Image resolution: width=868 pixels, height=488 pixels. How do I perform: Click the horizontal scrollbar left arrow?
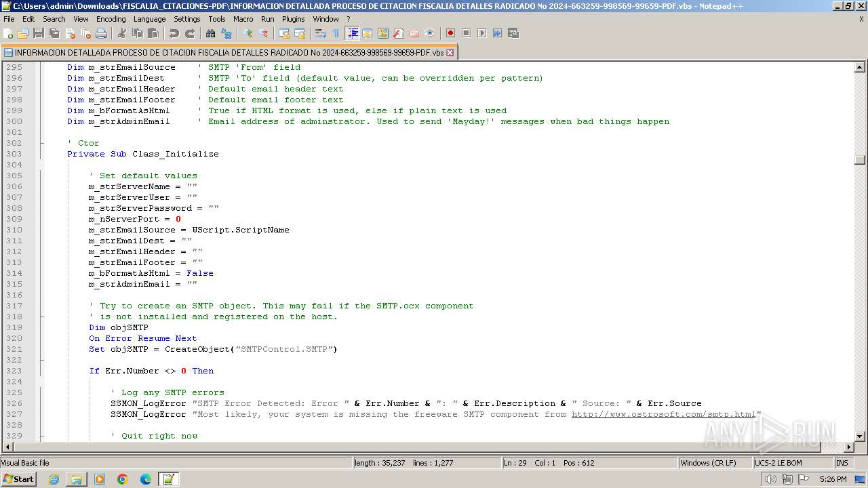pyautogui.click(x=7, y=447)
